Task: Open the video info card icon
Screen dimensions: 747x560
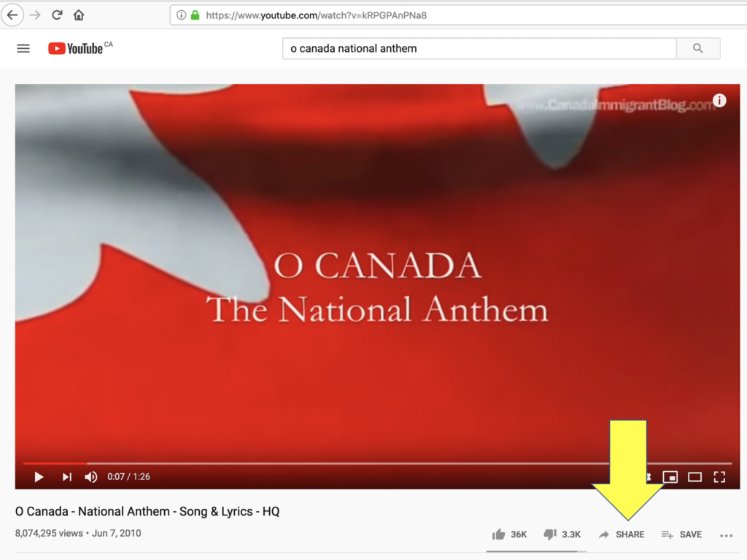Action: (x=719, y=101)
